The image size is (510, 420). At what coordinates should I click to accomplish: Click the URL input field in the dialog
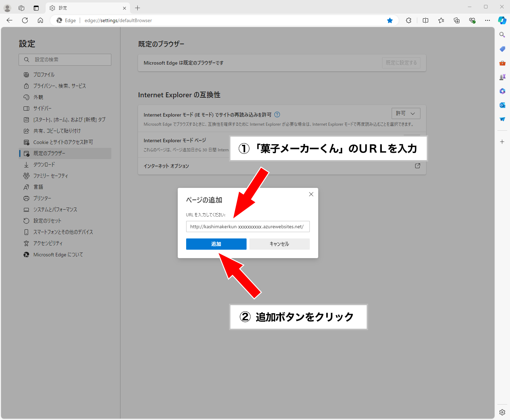pos(248,227)
